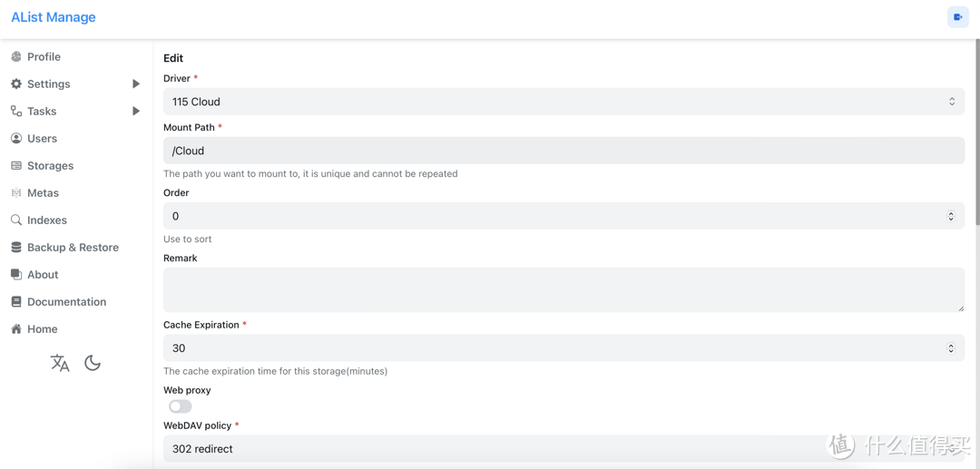Click the Order number stepper

coord(951,216)
